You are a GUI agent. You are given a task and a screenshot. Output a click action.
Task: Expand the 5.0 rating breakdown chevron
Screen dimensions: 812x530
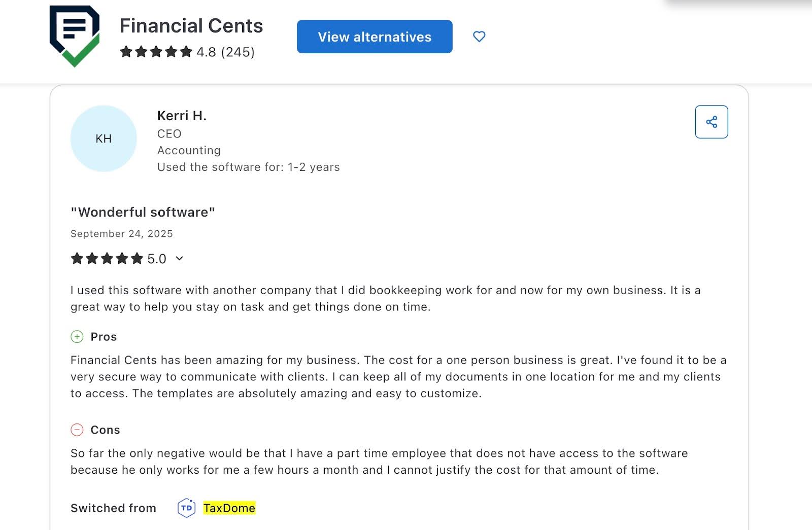178,259
